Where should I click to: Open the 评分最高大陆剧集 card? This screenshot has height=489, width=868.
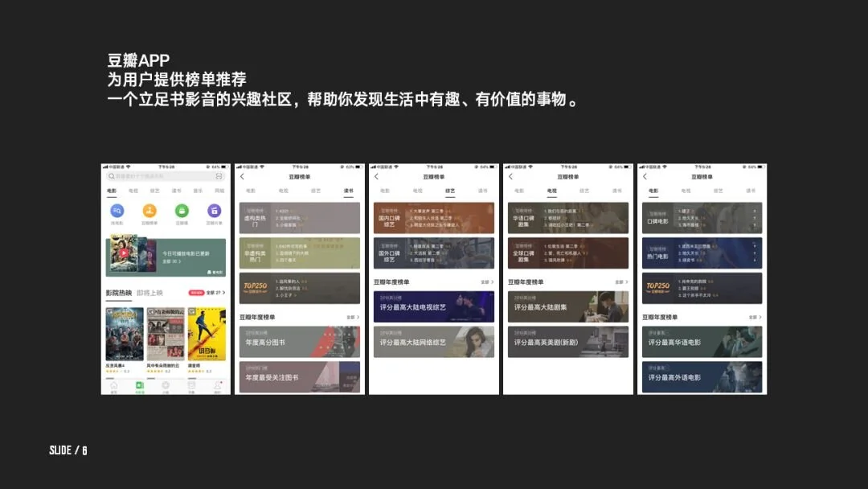pyautogui.click(x=568, y=306)
